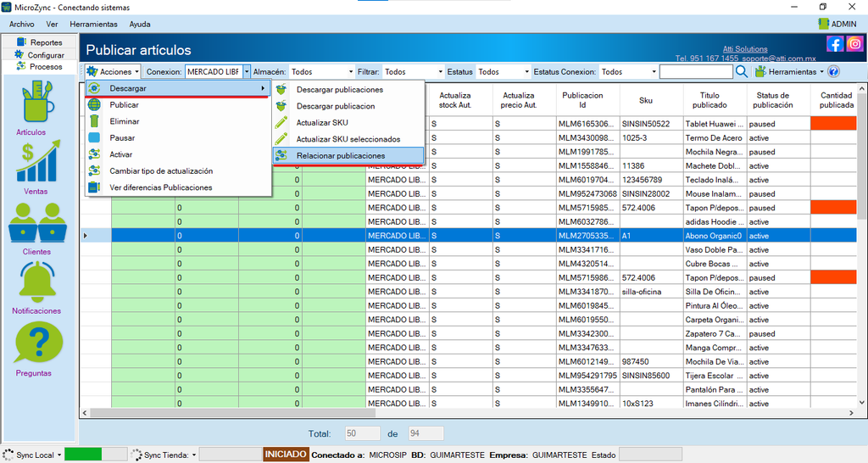Open the Clientes people icon
Image resolution: width=868 pixels, height=463 pixels.
[37, 223]
